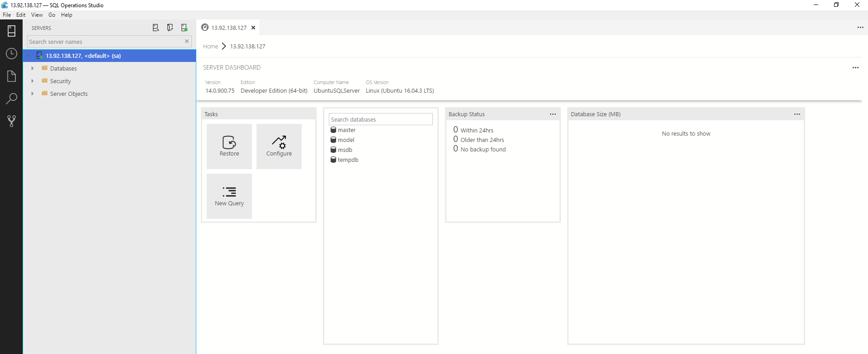Open Source Control branch icon
The height and width of the screenshot is (354, 868).
[11, 121]
